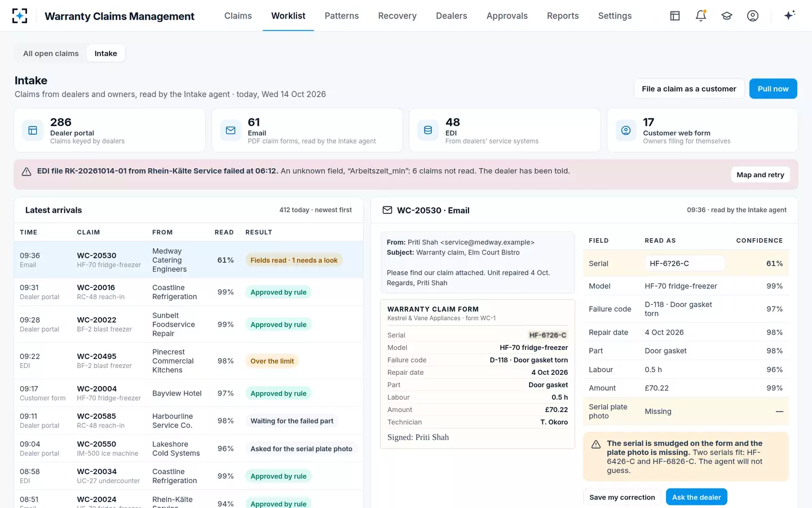Click the warning triangle in EDI failure banner

(27, 172)
